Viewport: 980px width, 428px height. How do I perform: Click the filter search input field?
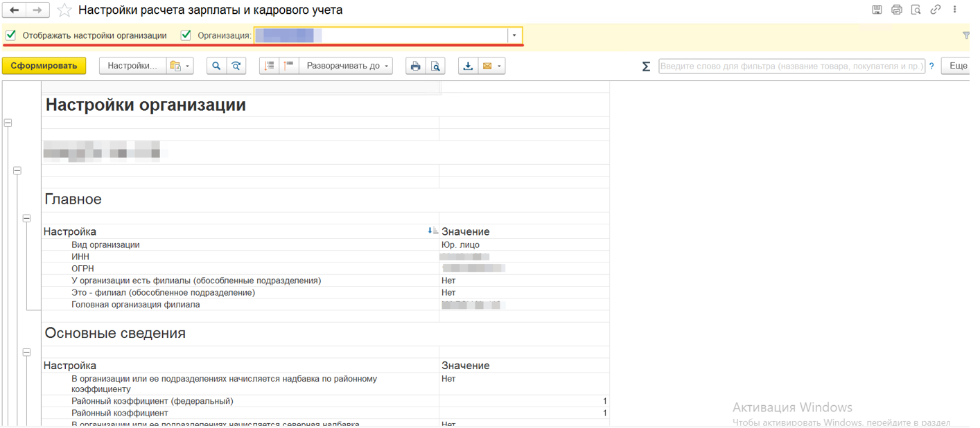[791, 66]
